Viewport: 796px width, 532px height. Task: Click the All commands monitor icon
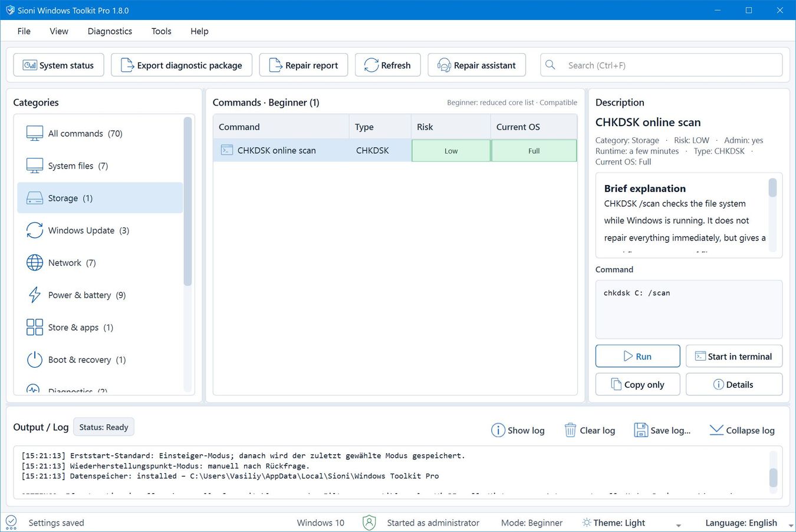pos(35,133)
